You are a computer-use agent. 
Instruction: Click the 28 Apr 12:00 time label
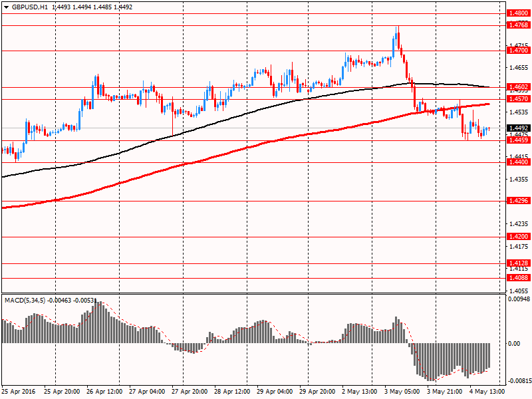(232, 392)
